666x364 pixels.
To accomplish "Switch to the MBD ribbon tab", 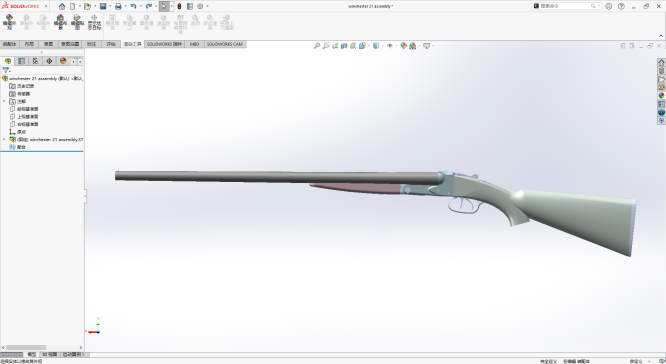I will (194, 44).
